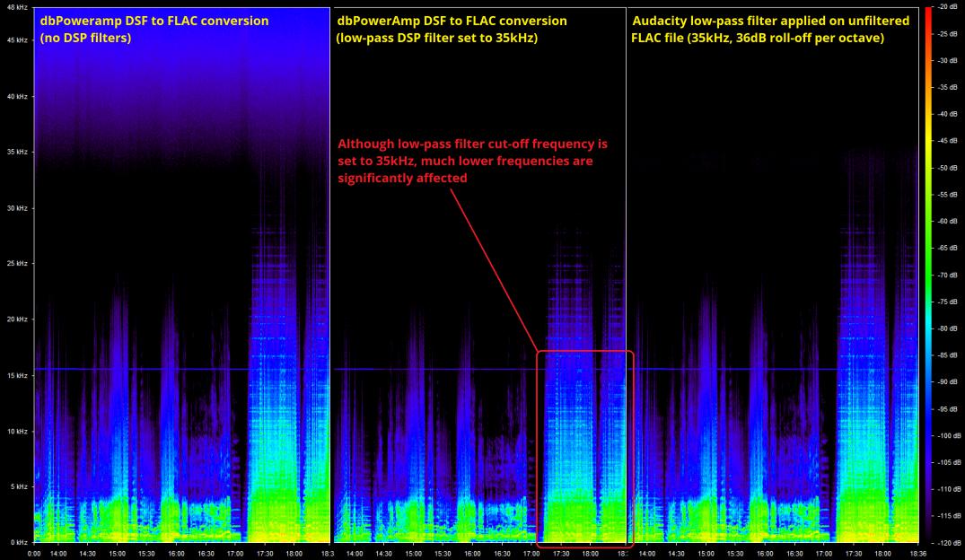Select the 15 kHz frequency axis label

click(x=17, y=375)
